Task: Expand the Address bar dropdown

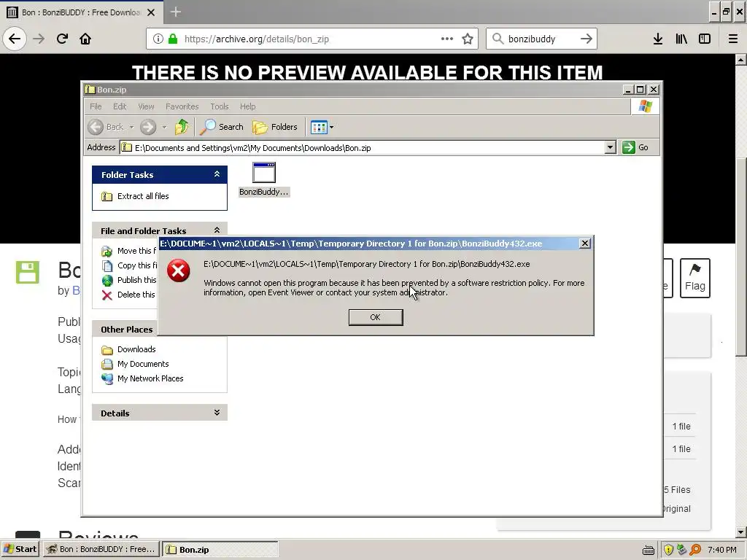Action: pos(611,147)
